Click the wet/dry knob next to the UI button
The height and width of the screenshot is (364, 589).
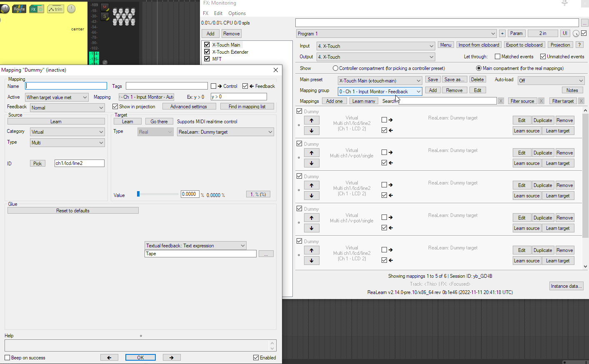(576, 34)
